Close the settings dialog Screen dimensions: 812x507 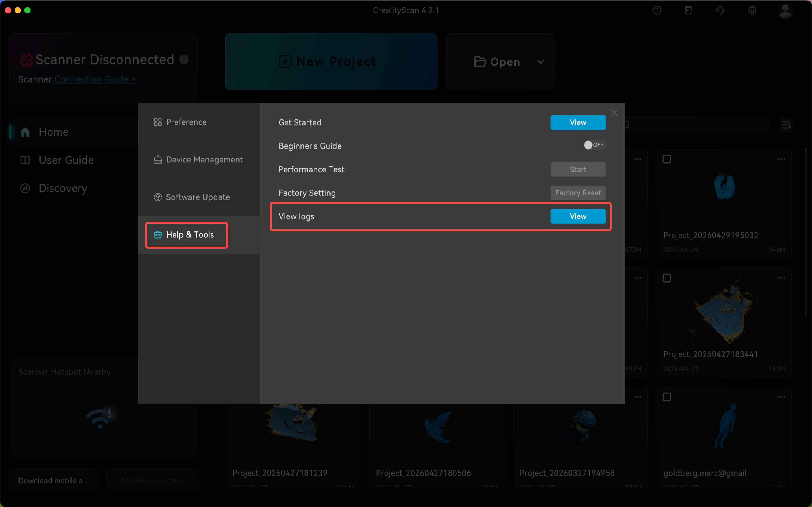pyautogui.click(x=614, y=113)
